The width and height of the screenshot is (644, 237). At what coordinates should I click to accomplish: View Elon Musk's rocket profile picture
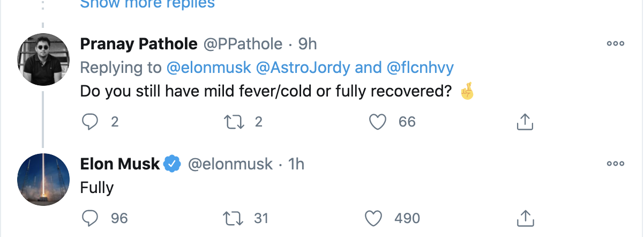[42, 179]
